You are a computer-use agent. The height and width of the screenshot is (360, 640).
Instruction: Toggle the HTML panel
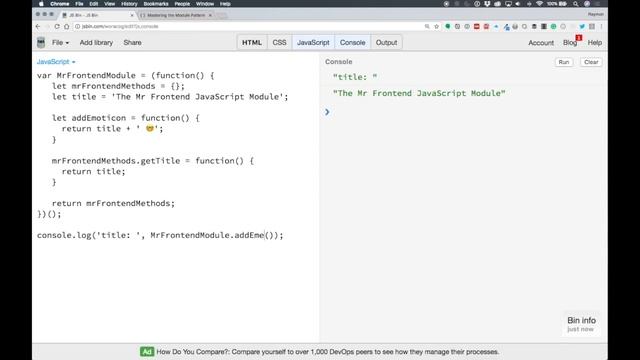pos(252,42)
